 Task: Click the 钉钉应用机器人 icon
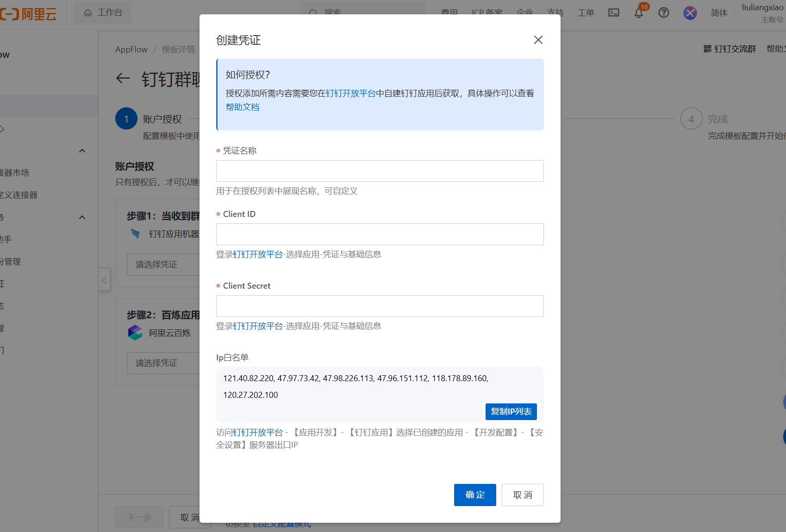(x=136, y=234)
